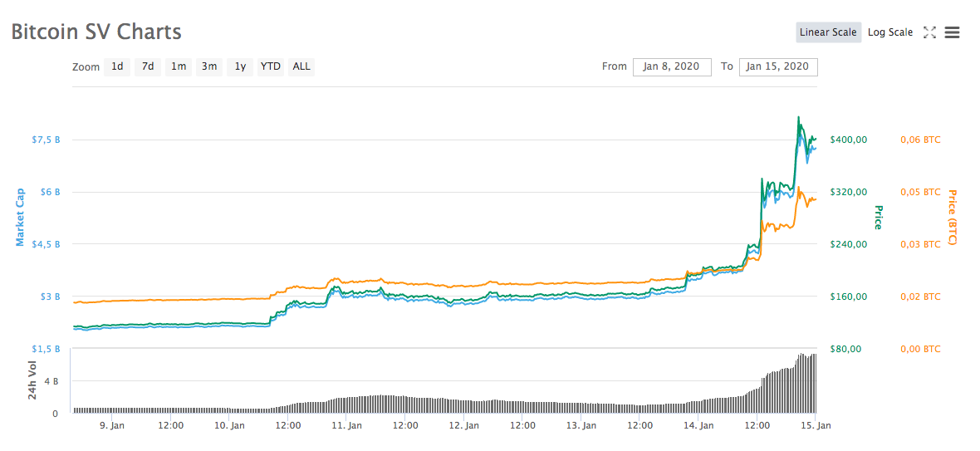Click the 15. Jan date label

tap(815, 426)
